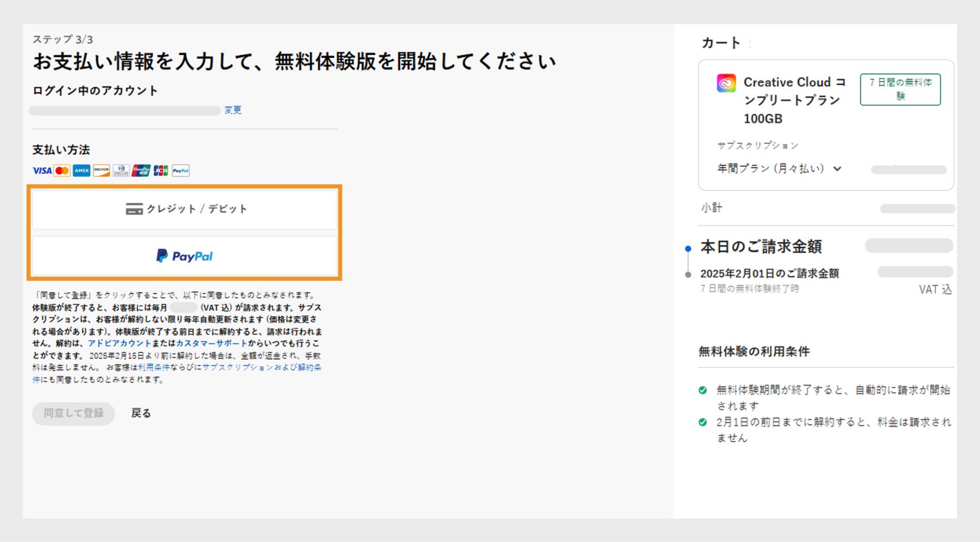Image resolution: width=980 pixels, height=542 pixels.
Task: Open the 利用条件 link
Action: pyautogui.click(x=154, y=367)
